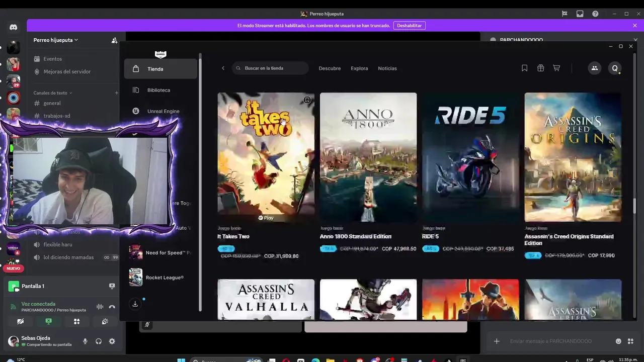Open the Anno 1800 cover thumbnail

pos(368,157)
